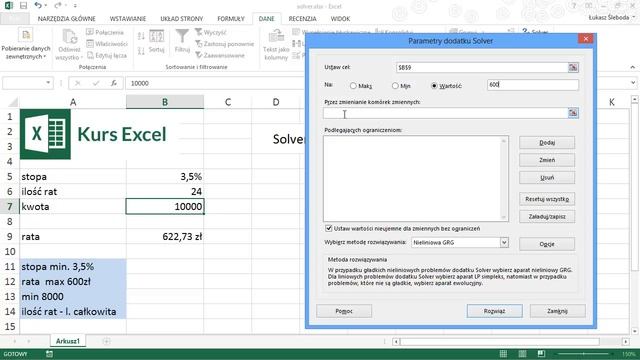
Task: Select cell B9 showing 622,73 zł
Action: pyautogui.click(x=165, y=236)
